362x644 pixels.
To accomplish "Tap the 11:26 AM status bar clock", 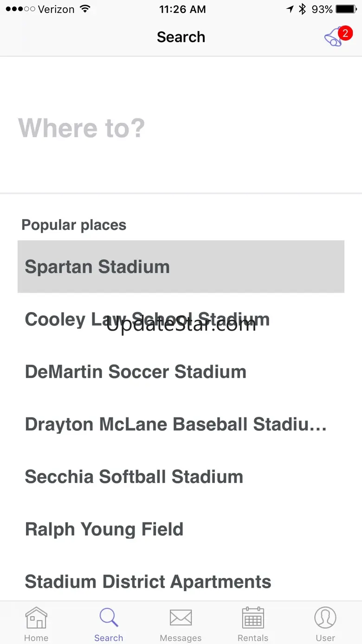I will tap(182, 9).
